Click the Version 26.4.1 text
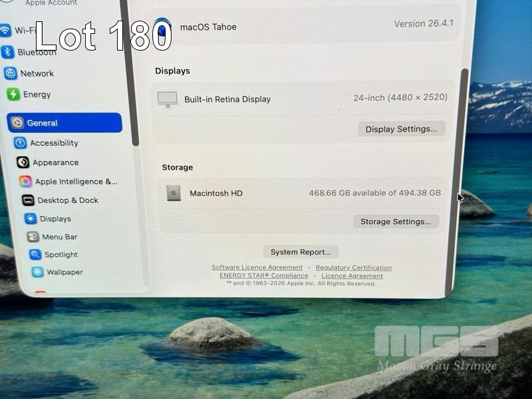 pos(424,23)
